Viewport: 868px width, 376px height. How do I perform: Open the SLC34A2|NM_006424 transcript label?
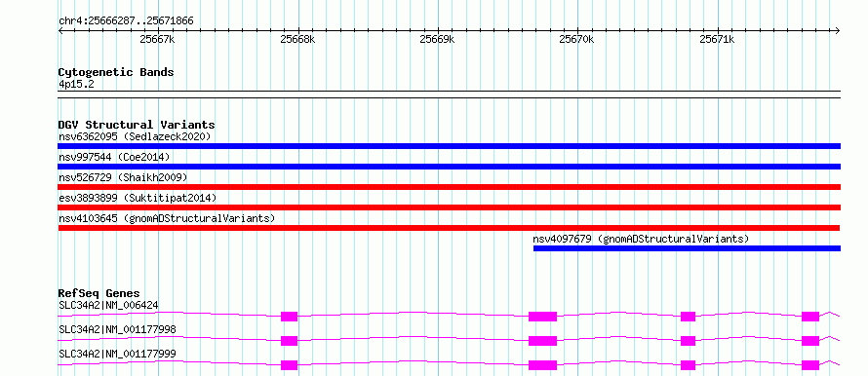pyautogui.click(x=109, y=305)
